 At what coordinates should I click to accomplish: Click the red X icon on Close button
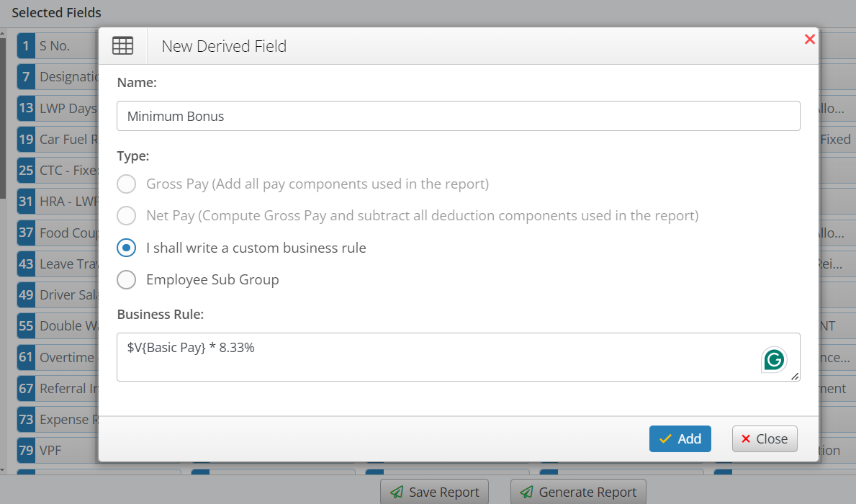(x=746, y=438)
